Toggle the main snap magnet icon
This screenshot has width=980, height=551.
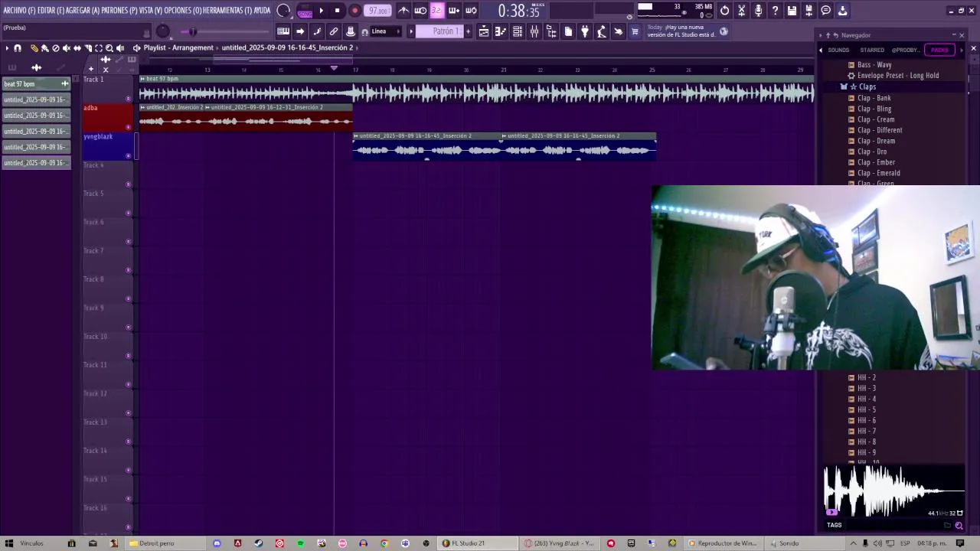(x=365, y=31)
